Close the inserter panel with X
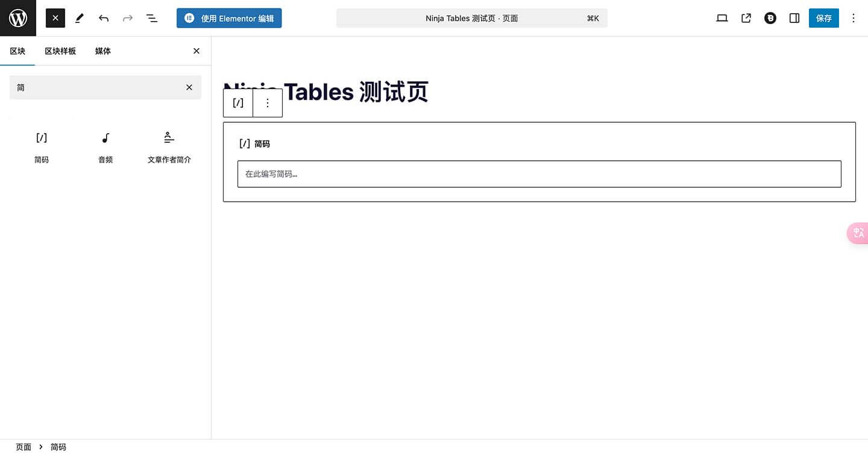Image resolution: width=868 pixels, height=454 pixels. (x=197, y=51)
